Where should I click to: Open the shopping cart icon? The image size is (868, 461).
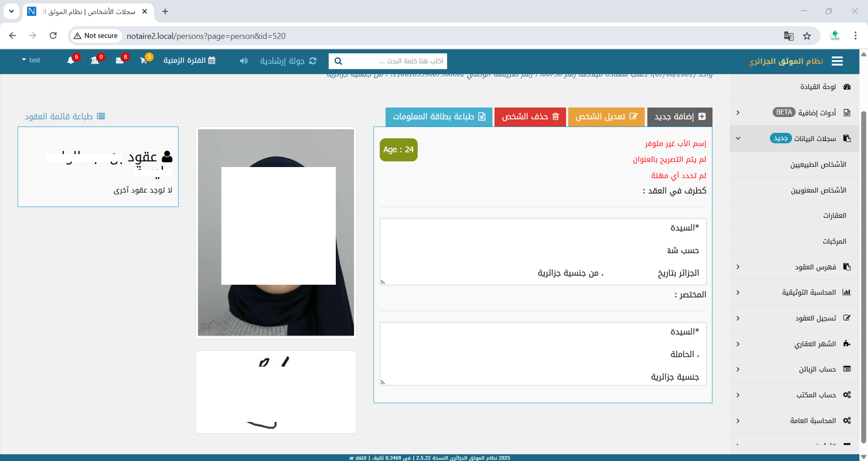[143, 61]
